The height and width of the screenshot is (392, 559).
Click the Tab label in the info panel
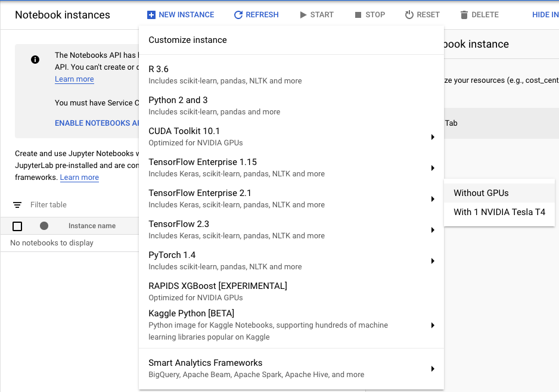(x=451, y=123)
